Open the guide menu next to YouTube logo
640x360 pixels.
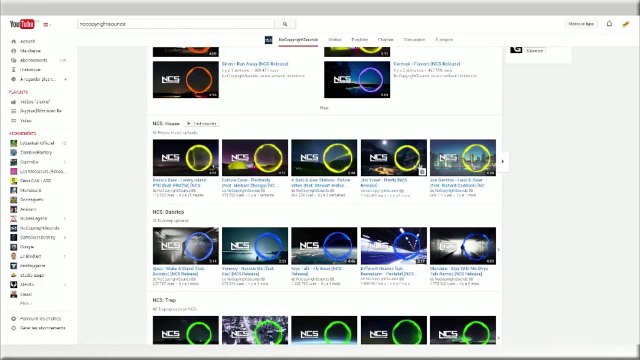pos(47,24)
